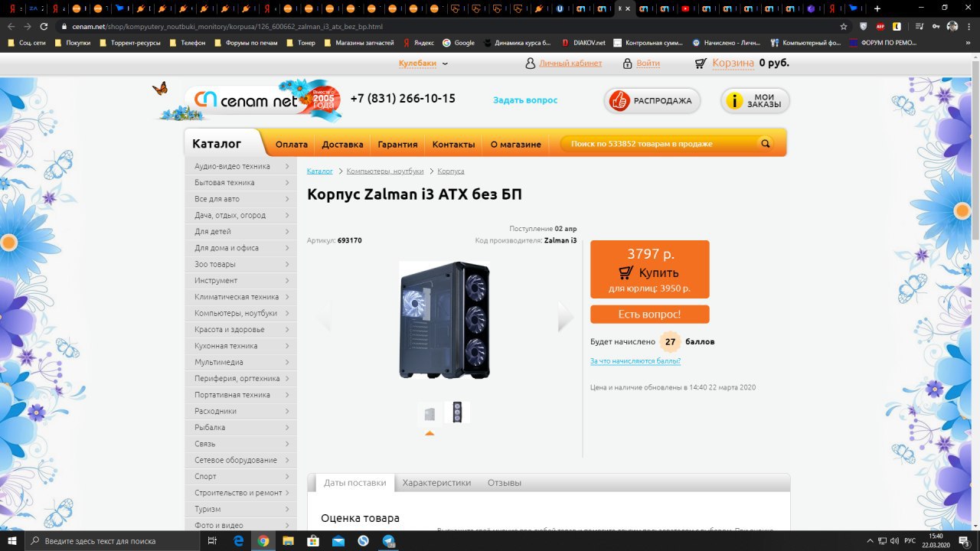Go to Корпуса breadcrumb link
This screenshot has height=551, width=980.
point(451,171)
